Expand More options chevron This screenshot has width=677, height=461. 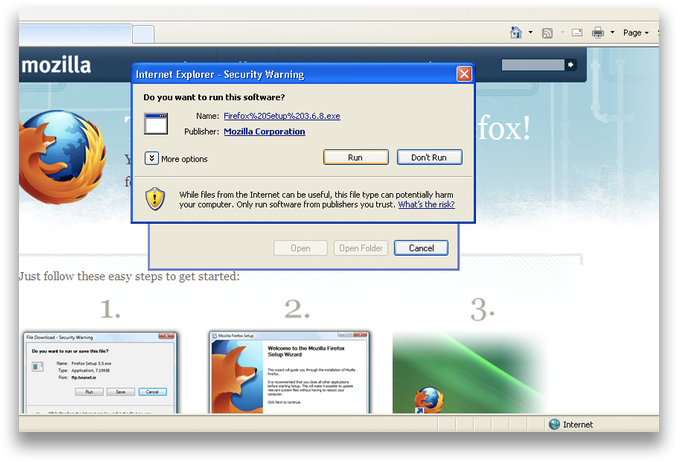[152, 158]
